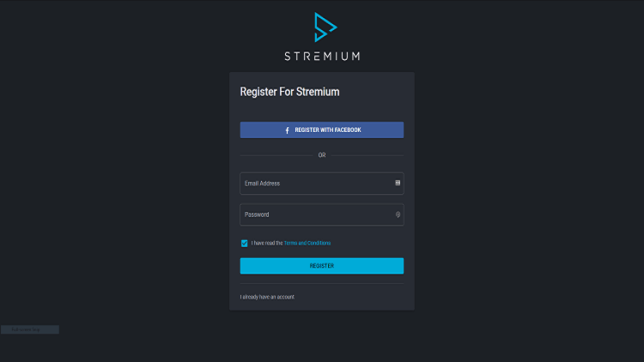Click the 'I have read the' label text
The width and height of the screenshot is (644, 362).
(267, 243)
